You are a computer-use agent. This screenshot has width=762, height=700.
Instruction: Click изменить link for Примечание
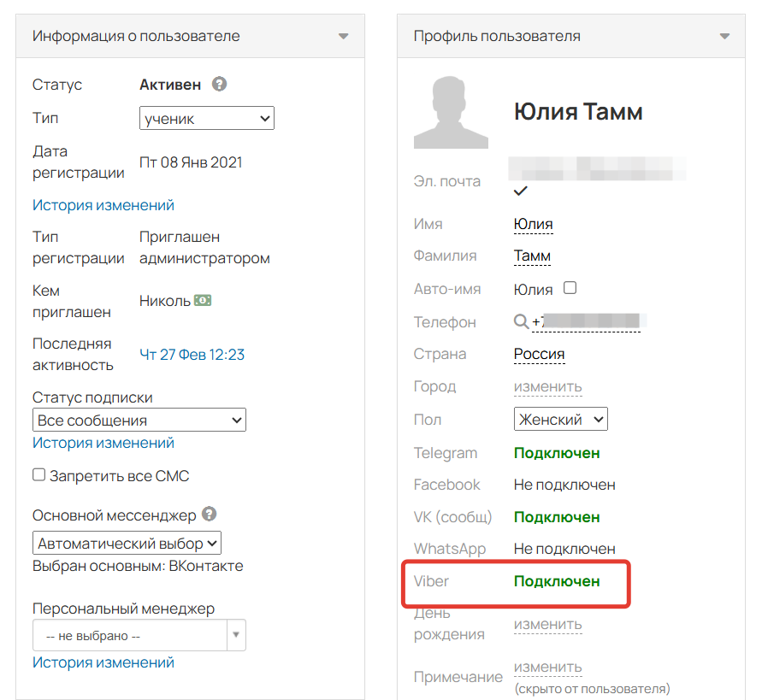tap(547, 667)
